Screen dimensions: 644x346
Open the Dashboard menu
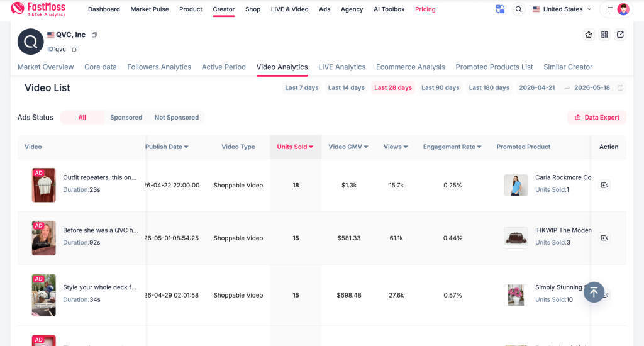tap(104, 9)
